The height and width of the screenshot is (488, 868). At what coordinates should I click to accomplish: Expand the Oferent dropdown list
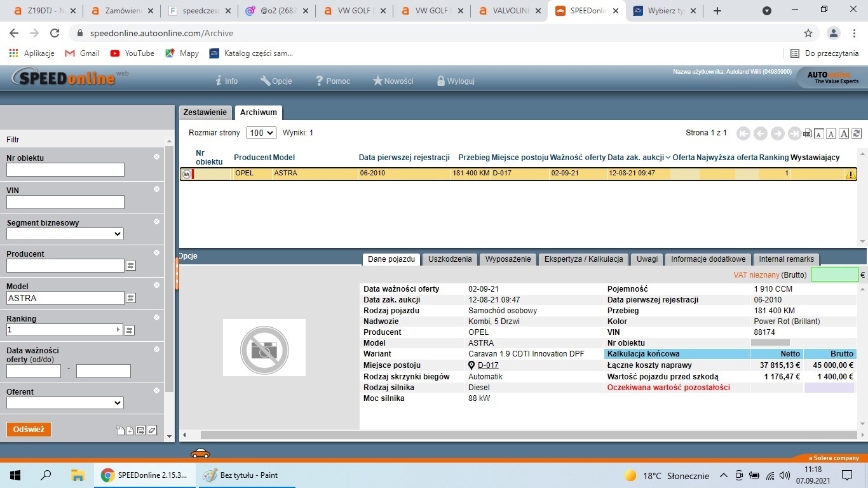(65, 403)
